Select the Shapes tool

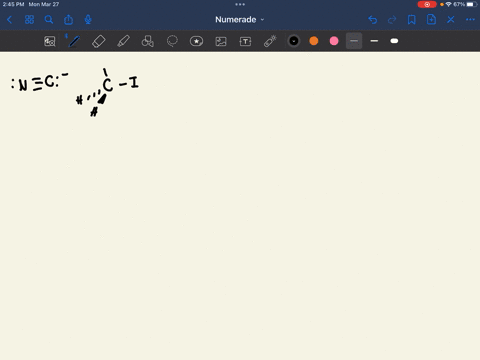[x=148, y=41]
